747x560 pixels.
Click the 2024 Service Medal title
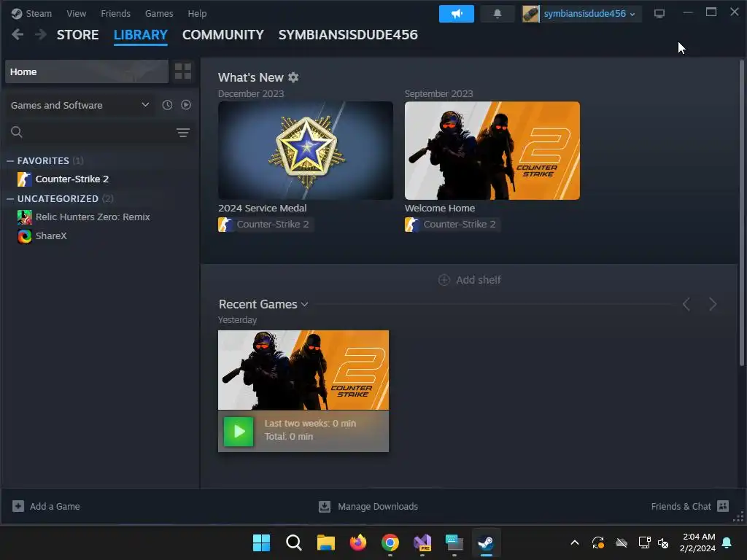262,208
